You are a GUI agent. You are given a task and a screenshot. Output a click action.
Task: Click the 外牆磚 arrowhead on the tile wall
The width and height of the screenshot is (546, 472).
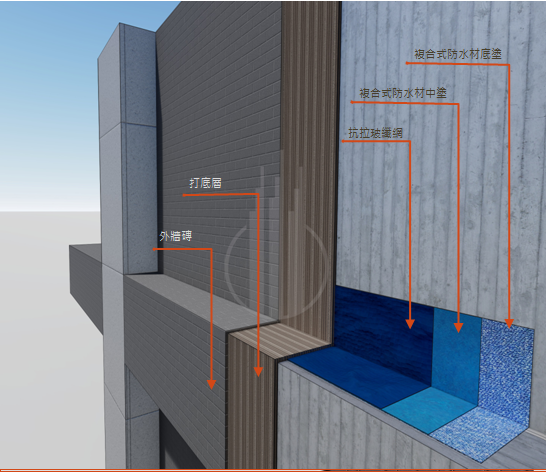click(x=211, y=384)
